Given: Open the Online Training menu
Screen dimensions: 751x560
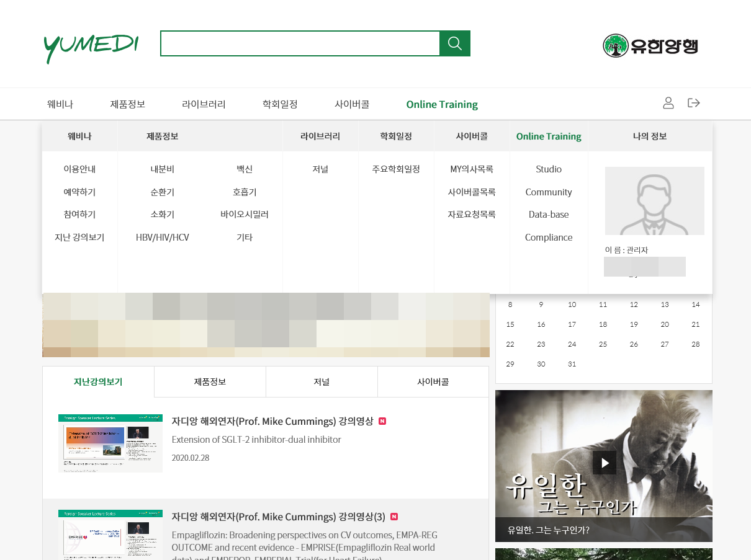Looking at the screenshot, I should point(442,104).
